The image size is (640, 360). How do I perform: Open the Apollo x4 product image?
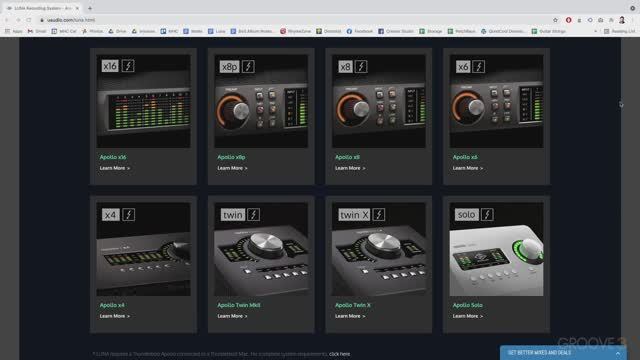(143, 249)
